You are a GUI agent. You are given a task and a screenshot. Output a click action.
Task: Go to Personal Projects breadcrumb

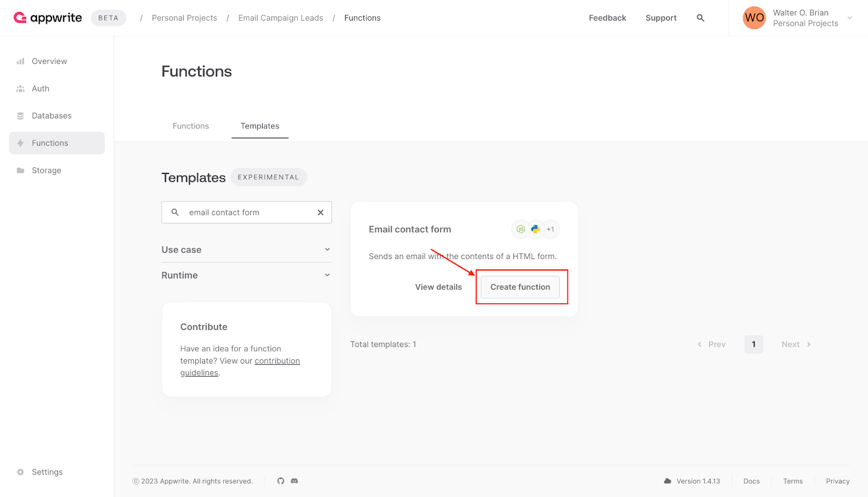184,18
